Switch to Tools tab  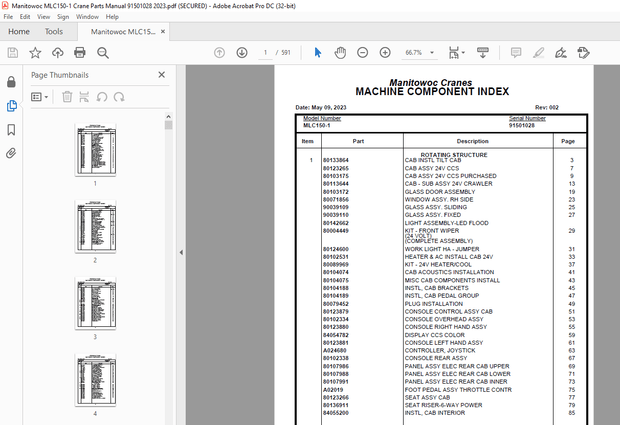pyautogui.click(x=54, y=32)
